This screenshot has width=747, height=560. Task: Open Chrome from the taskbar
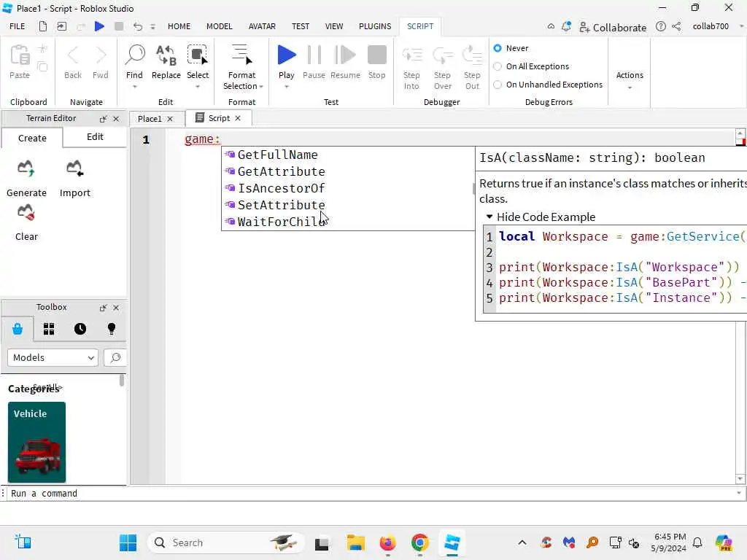(x=419, y=542)
